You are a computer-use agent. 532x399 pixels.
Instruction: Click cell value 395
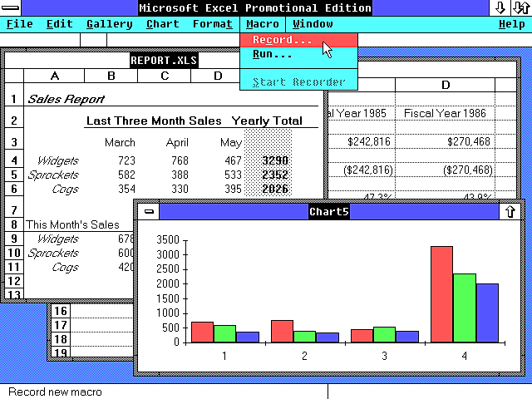[x=233, y=189]
